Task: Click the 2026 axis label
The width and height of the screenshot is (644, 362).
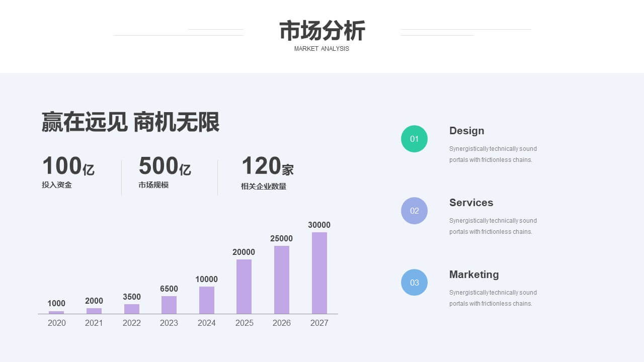Action: pyautogui.click(x=282, y=323)
